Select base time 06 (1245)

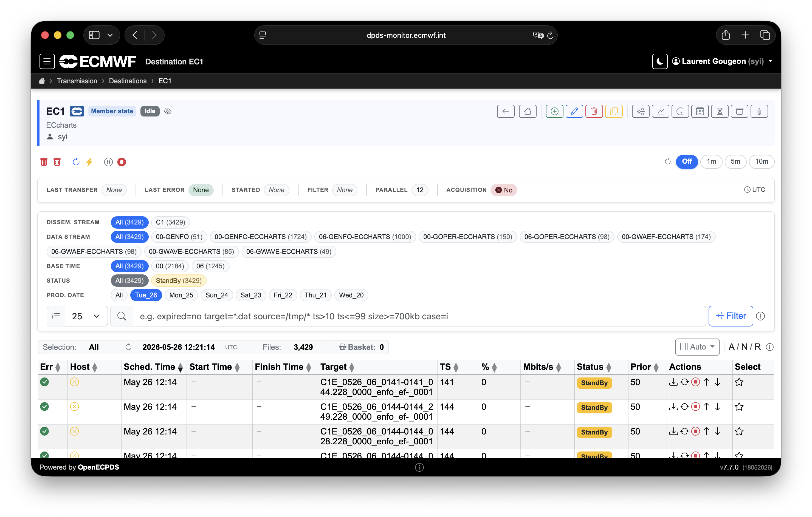(x=210, y=266)
